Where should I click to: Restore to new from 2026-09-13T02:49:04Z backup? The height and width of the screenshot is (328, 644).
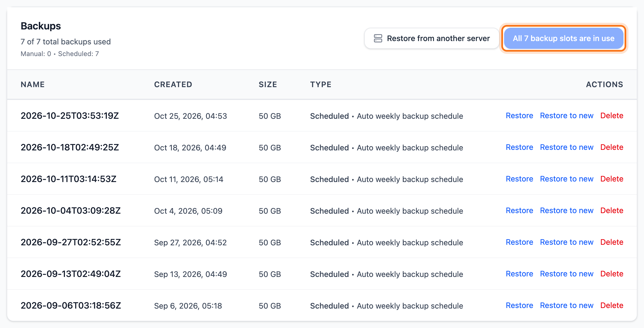567,274
